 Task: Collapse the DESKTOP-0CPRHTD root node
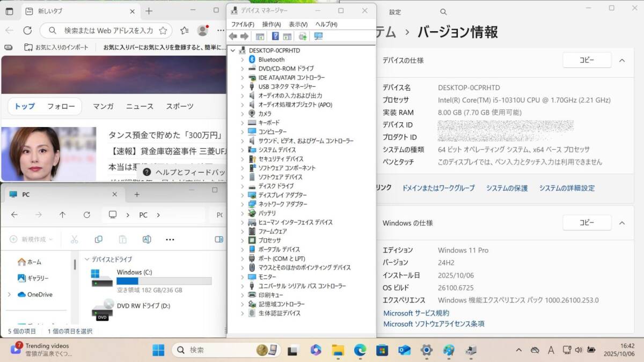[x=233, y=50]
